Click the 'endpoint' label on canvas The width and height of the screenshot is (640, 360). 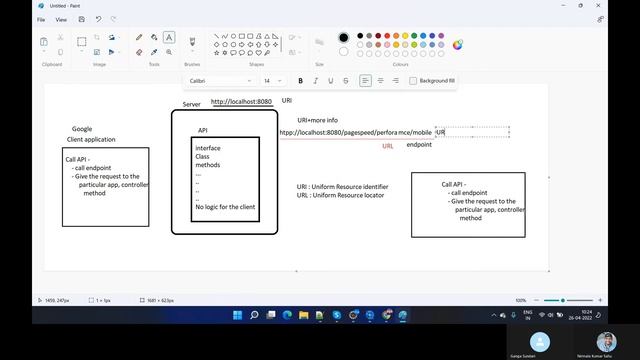pos(419,144)
